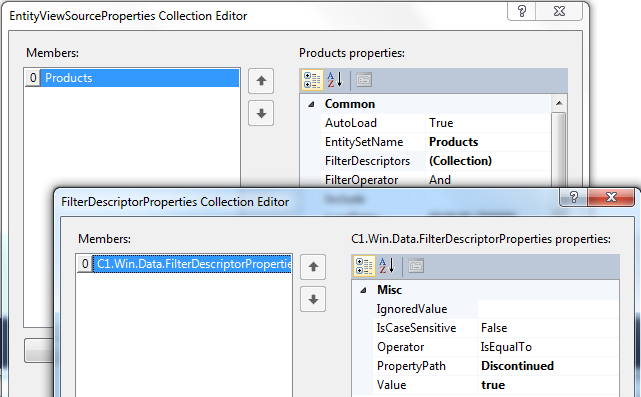
Task: Select Categorized view in Products properties toolbar
Action: click(313, 80)
